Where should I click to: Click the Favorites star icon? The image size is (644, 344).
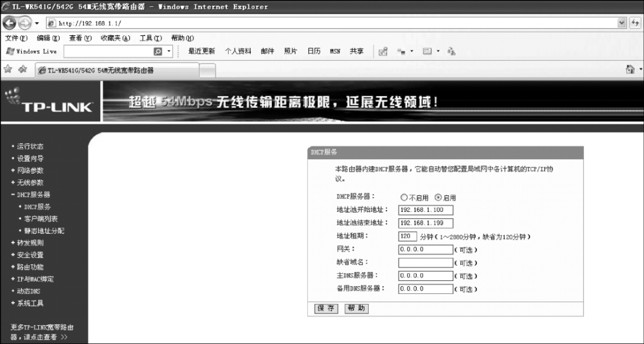tap(8, 70)
